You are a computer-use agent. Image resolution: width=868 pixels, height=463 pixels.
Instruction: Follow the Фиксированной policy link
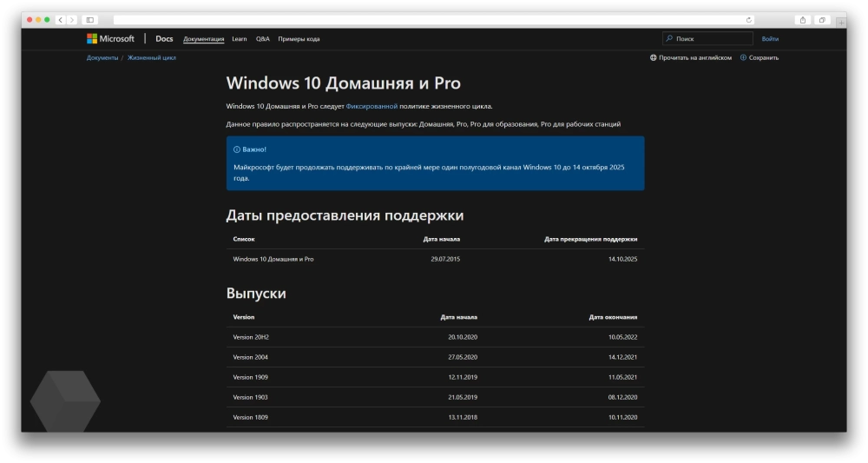(372, 106)
